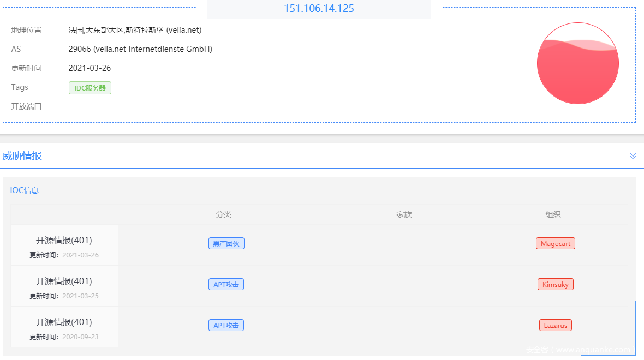Image resolution: width=644 pixels, height=360 pixels.
Task: Click the 开放端口 label
Action: pyautogui.click(x=26, y=106)
